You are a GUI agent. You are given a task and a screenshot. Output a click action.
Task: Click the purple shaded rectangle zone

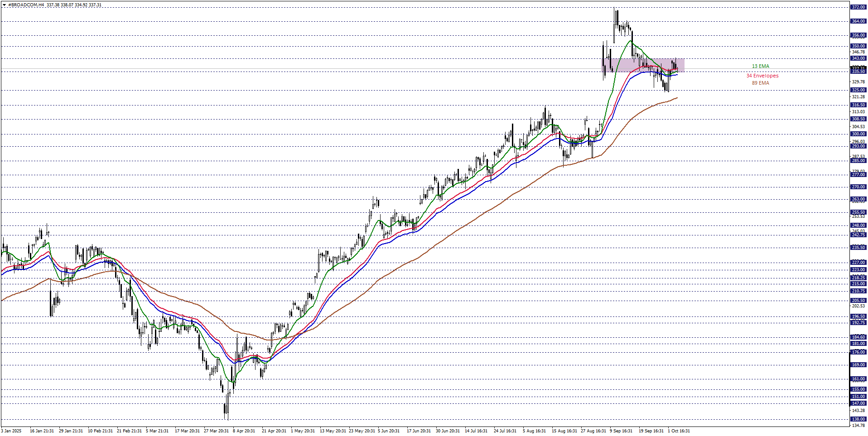(643, 65)
